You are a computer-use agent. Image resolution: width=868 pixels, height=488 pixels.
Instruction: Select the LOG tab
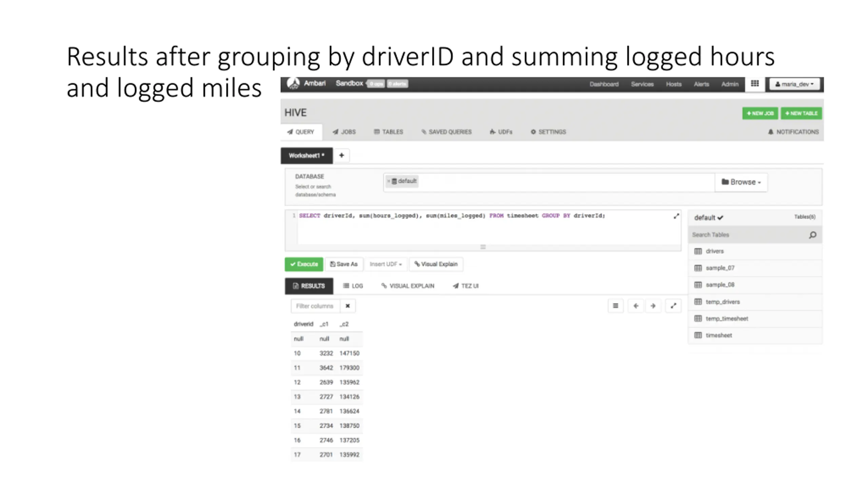(x=353, y=286)
